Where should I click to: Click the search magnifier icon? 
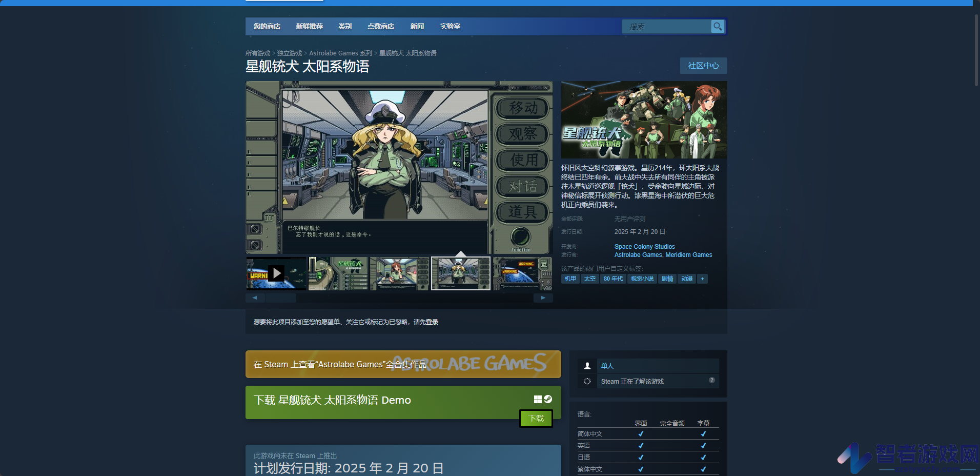point(718,26)
